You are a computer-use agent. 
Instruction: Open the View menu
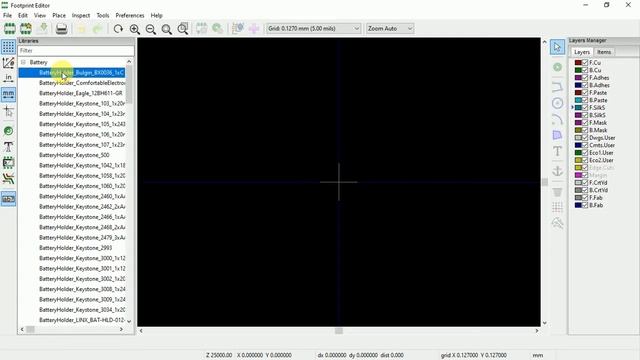[40, 16]
